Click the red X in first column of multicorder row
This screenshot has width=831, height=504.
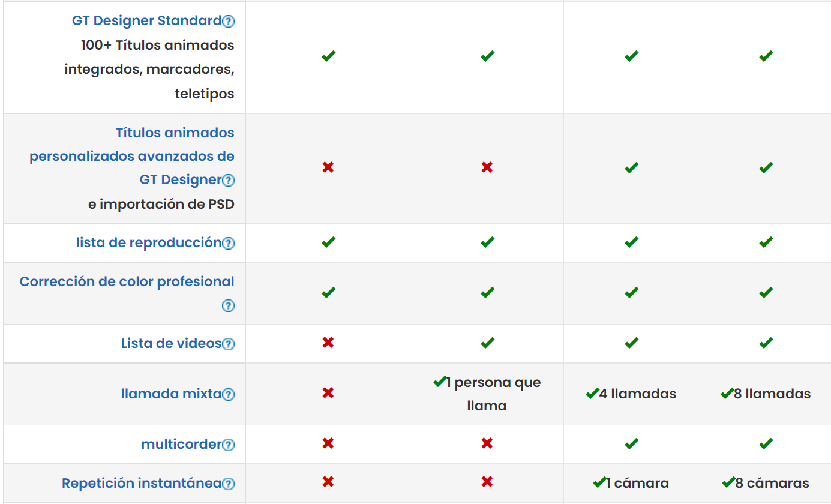(x=328, y=443)
